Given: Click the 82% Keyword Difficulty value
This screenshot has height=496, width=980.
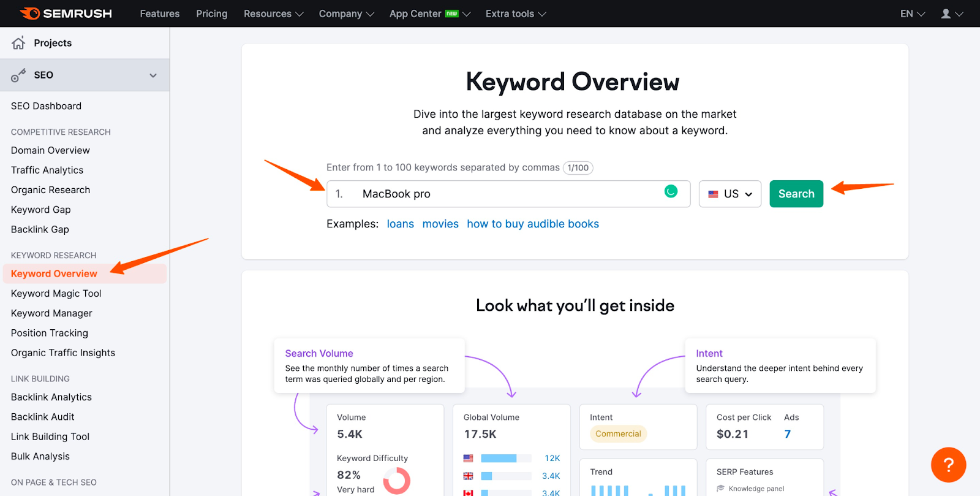Looking at the screenshot, I should pos(349,475).
